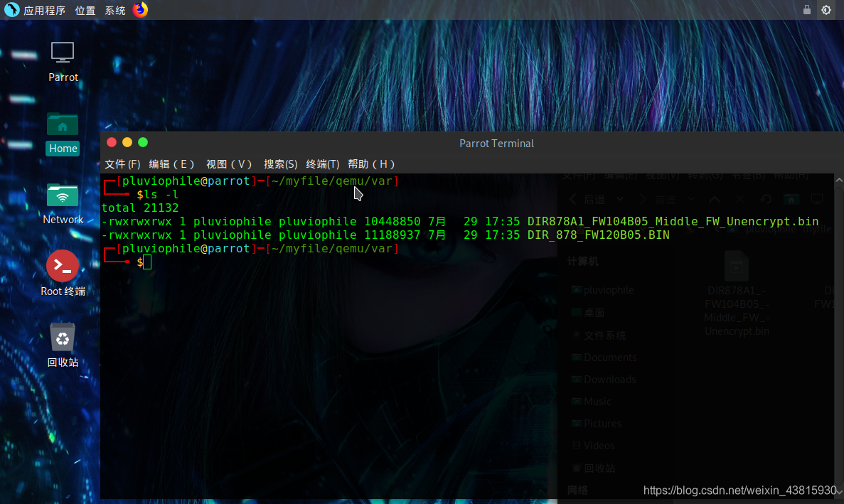
Task: Select 文件系统 in the file manager sidebar
Action: (599, 336)
